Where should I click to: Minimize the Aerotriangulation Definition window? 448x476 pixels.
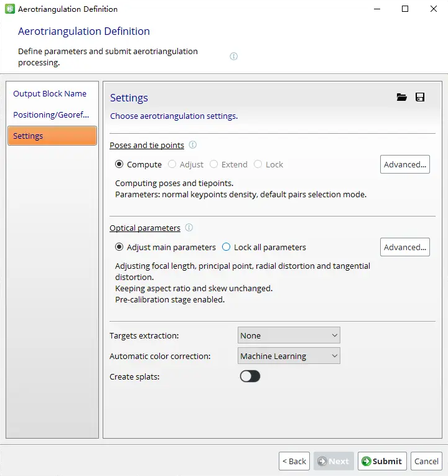tap(377, 9)
